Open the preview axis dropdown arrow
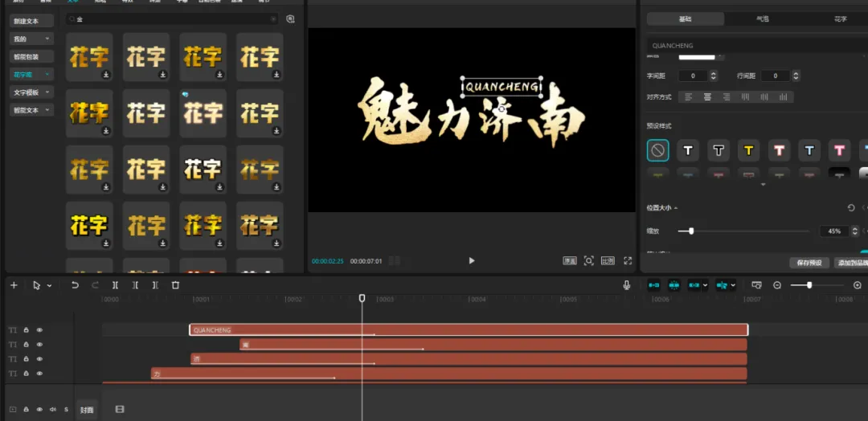Screen dimensions: 868x421 tap(733, 285)
